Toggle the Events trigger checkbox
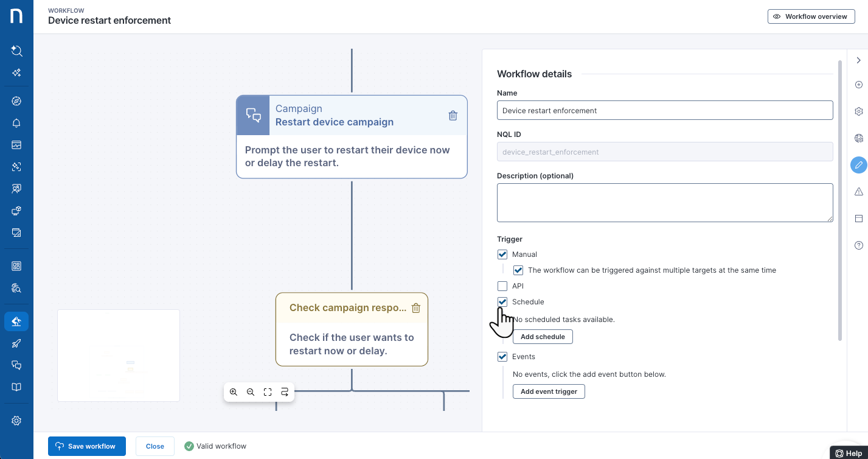The width and height of the screenshot is (868, 459). [502, 357]
